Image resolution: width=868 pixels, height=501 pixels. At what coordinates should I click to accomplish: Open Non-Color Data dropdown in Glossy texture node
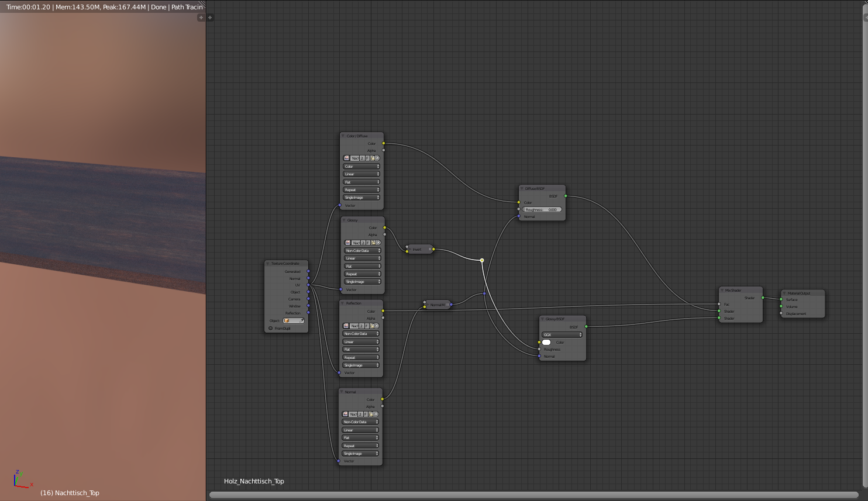363,251
